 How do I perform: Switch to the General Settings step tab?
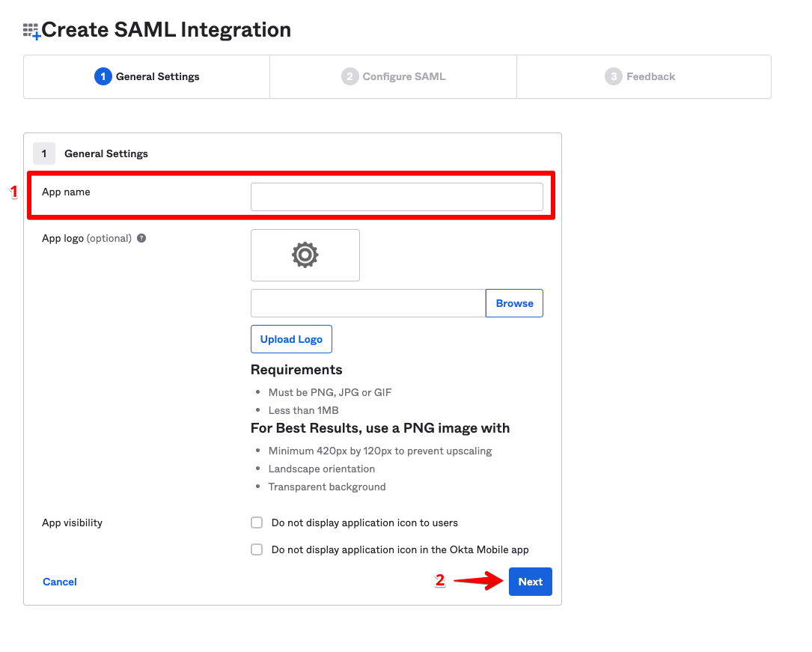click(147, 76)
